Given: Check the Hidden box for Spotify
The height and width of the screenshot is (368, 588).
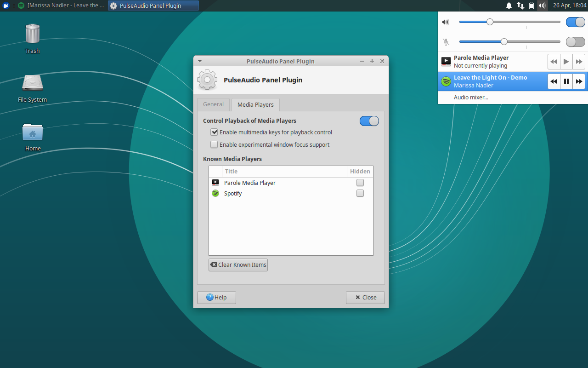Looking at the screenshot, I should point(360,193).
